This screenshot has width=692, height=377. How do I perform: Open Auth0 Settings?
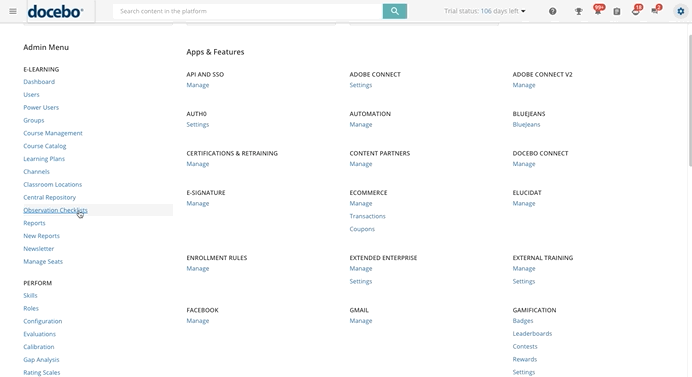pyautogui.click(x=197, y=124)
